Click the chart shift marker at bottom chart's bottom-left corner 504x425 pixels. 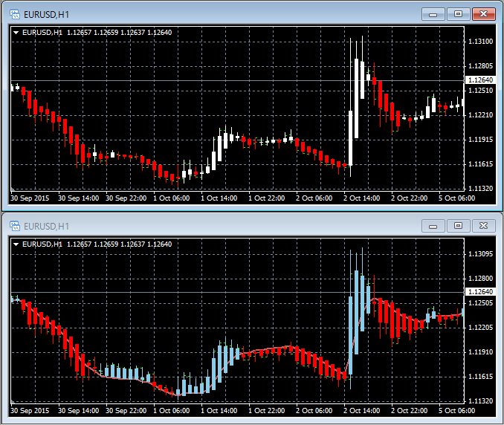13,401
